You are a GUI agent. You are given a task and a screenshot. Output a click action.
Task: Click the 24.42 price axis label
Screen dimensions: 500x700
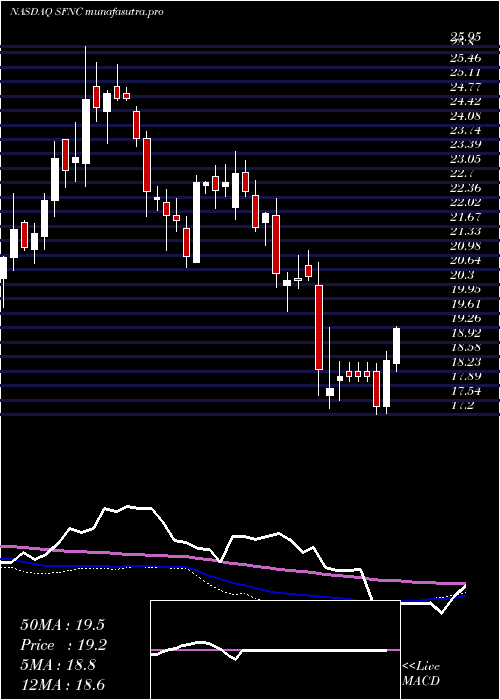coord(466,101)
